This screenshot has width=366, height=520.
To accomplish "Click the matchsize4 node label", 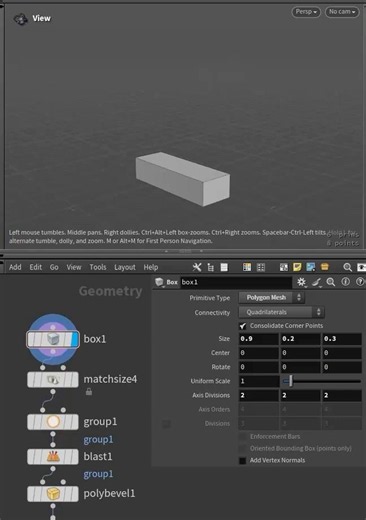I will [110, 379].
